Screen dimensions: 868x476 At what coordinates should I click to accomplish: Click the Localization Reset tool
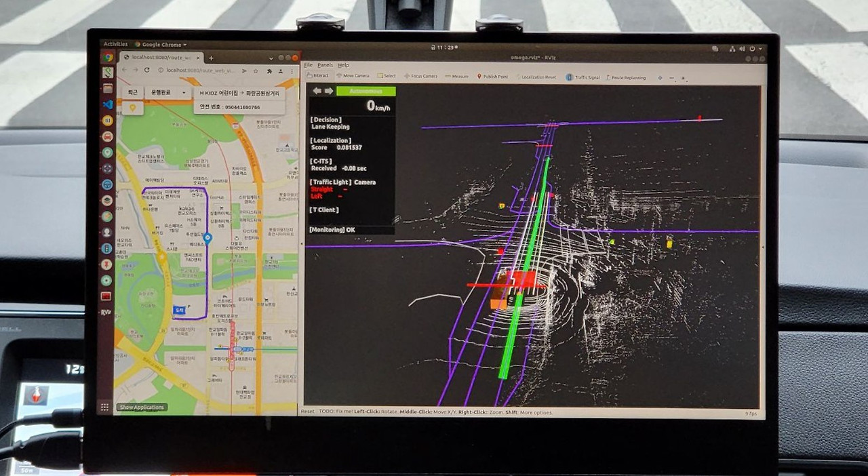[536, 77]
